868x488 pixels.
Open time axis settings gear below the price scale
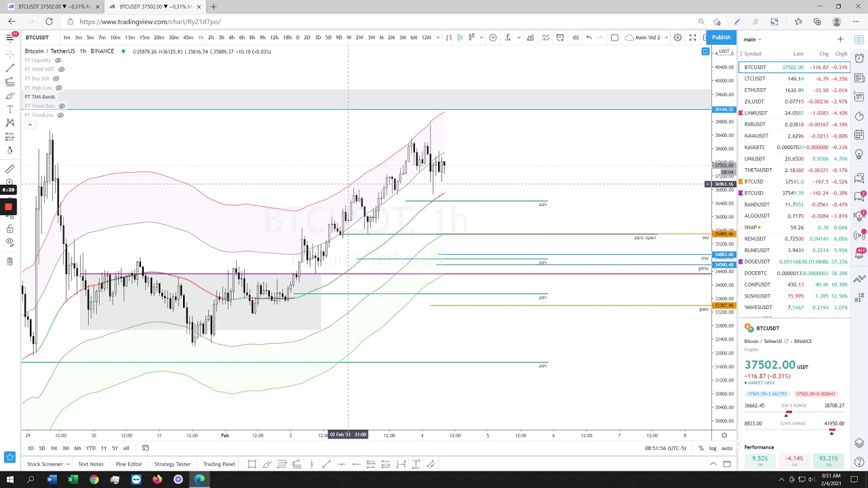coord(724,435)
